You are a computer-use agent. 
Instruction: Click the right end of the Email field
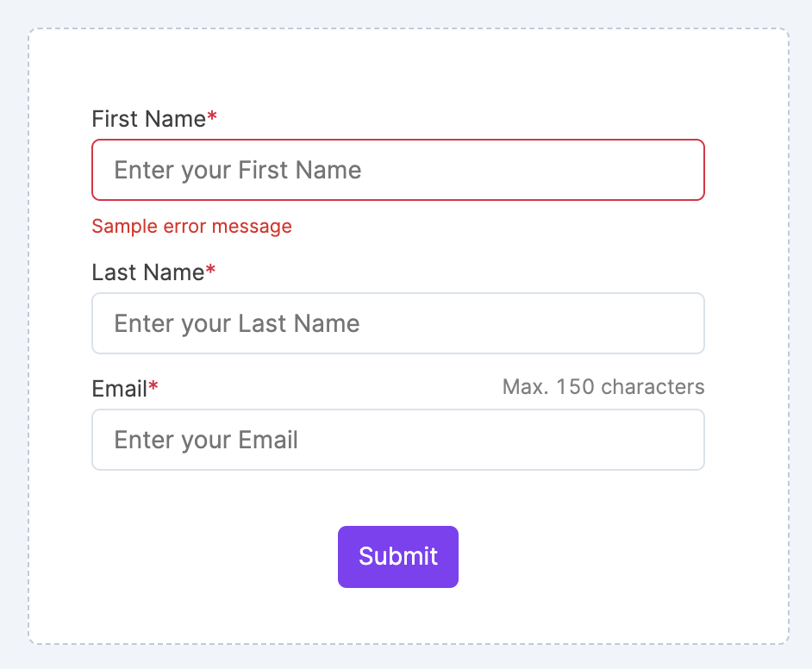[681, 440]
